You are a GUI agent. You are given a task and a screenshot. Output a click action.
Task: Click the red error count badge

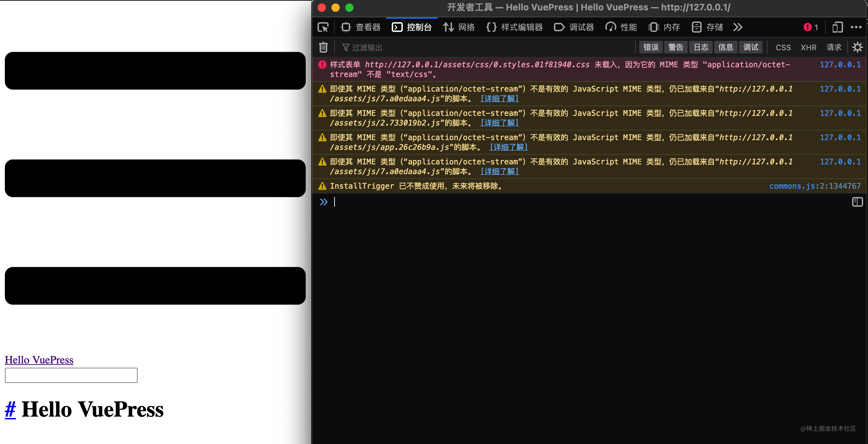pyautogui.click(x=810, y=27)
